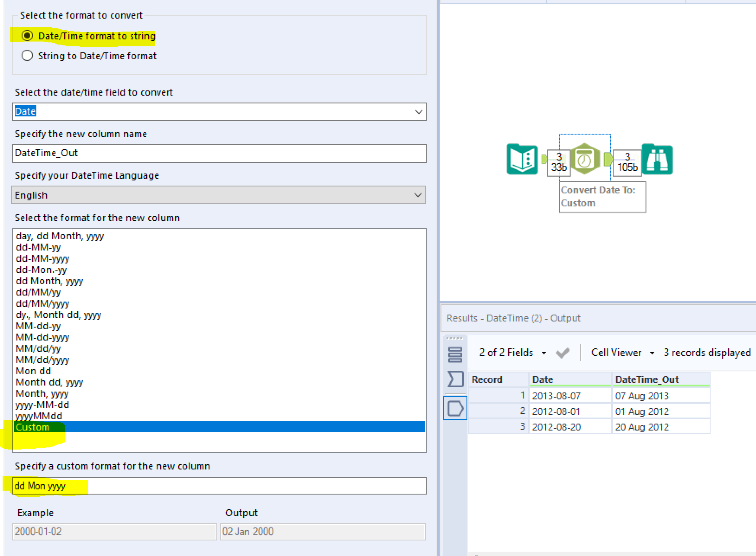Open metadata view in the results pane
756x556 pixels.
point(455,379)
